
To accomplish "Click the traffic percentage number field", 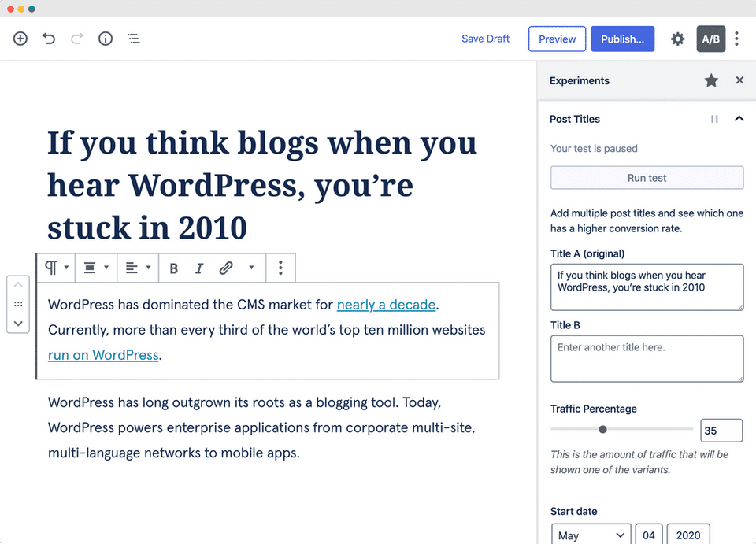I will 721,431.
